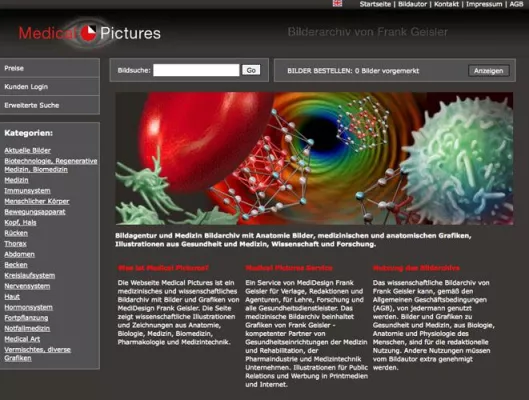Open the Hormonsystem category
This screenshot has width=529, height=400.
click(x=28, y=307)
